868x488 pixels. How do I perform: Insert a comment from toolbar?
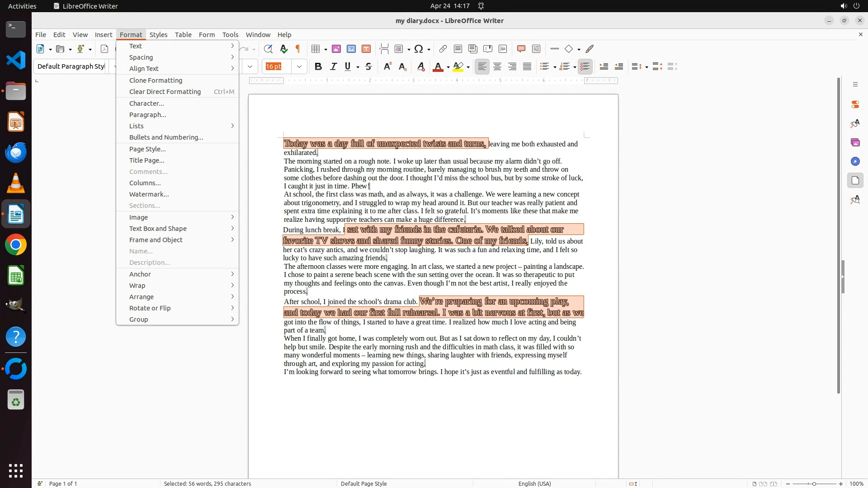[x=521, y=49]
